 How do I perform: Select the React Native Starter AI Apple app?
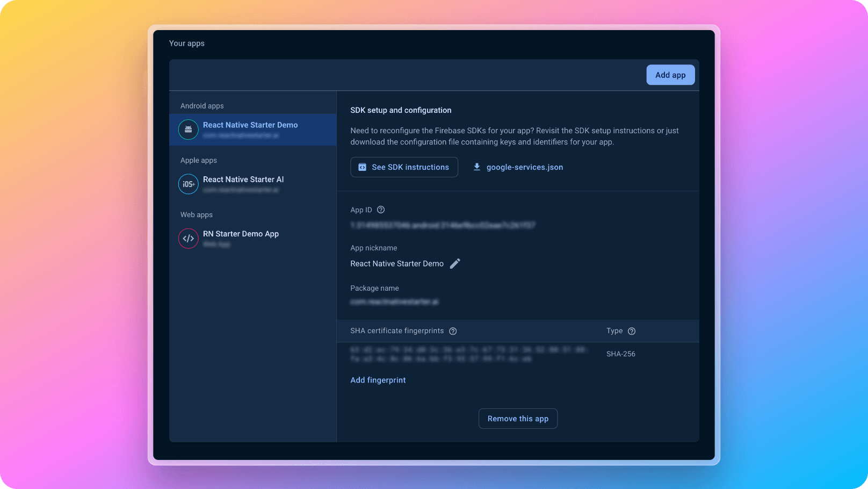coord(253,184)
